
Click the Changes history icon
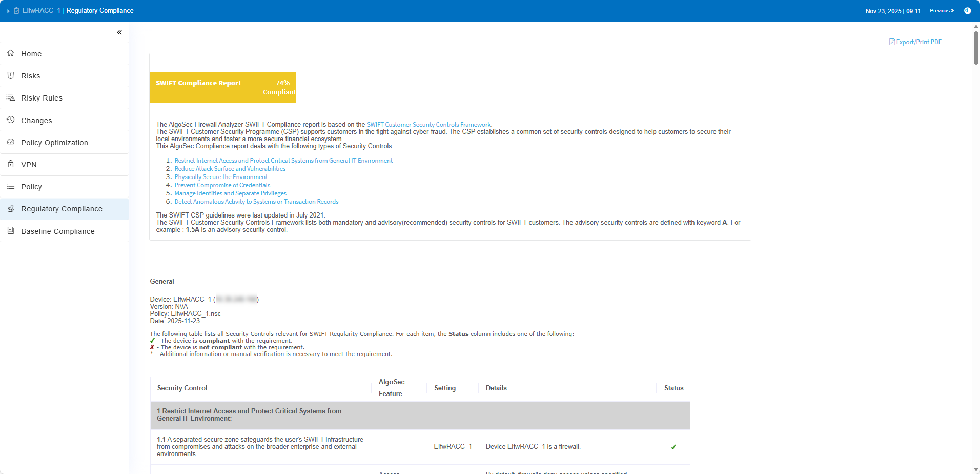tap(11, 120)
